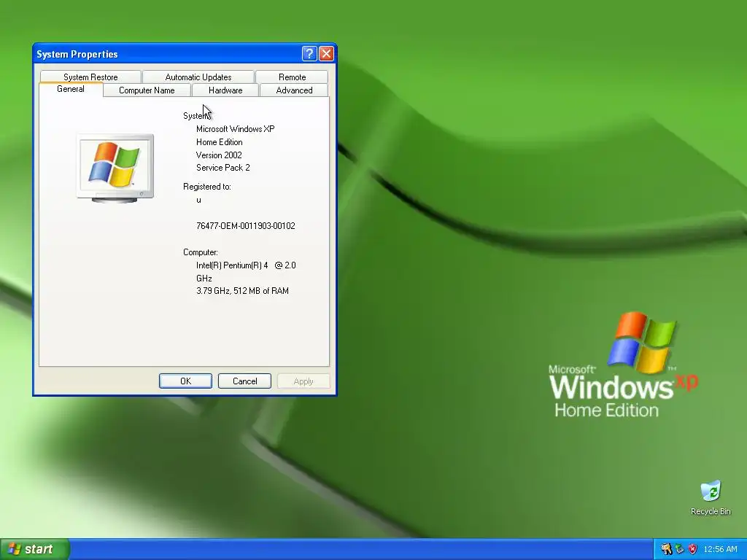Click the Windows XP monitor logo image
This screenshot has width=747, height=560.
[116, 168]
